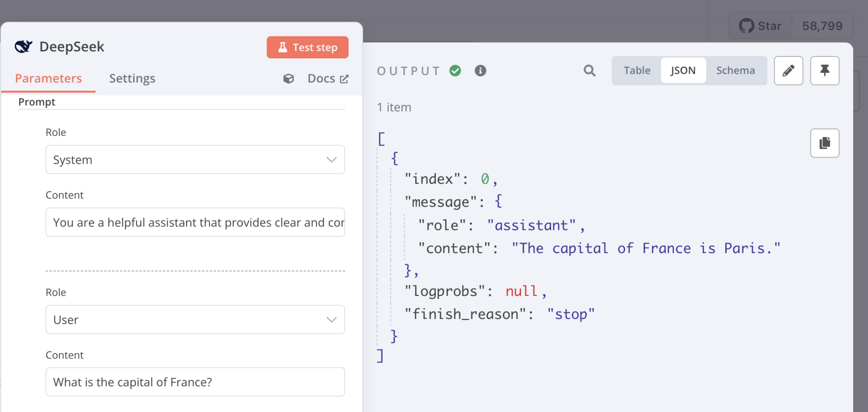Expand the User role dropdown
This screenshot has width=868, height=412.
195,320
